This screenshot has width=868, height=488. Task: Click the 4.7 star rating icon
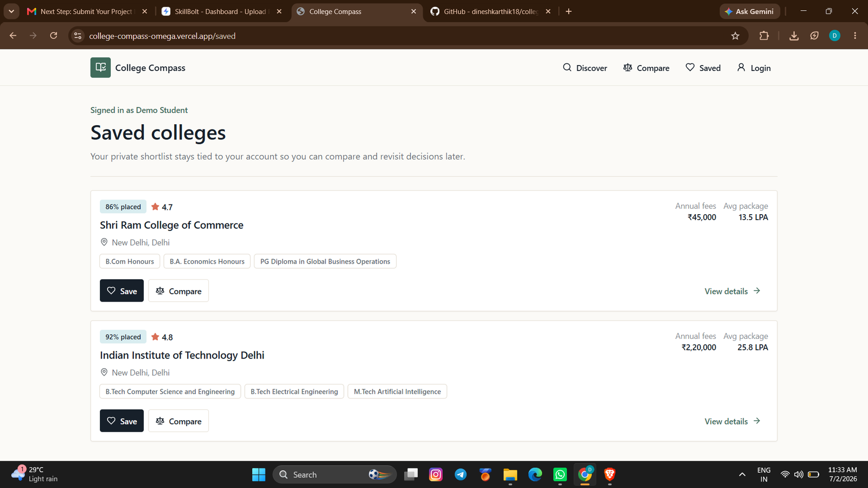(155, 207)
